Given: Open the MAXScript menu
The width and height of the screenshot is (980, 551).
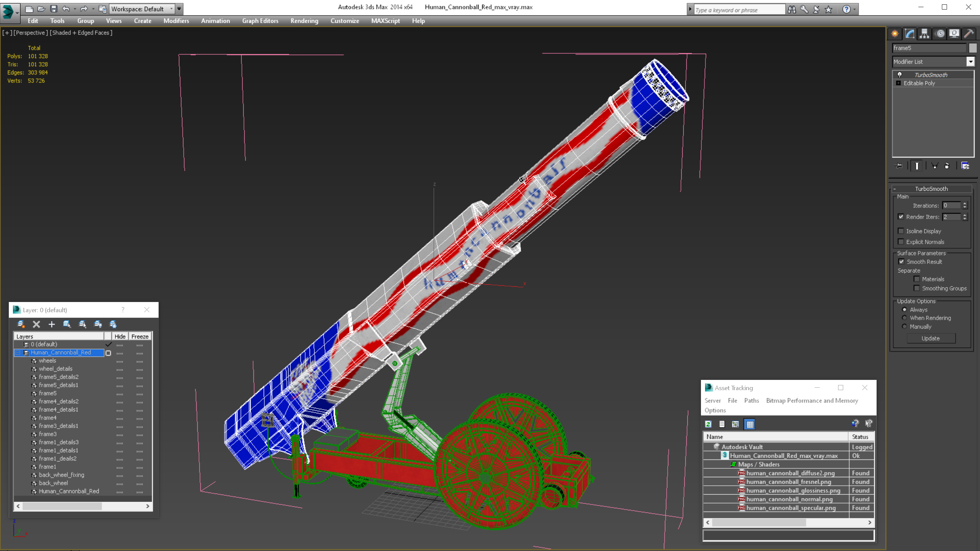Looking at the screenshot, I should click(386, 21).
